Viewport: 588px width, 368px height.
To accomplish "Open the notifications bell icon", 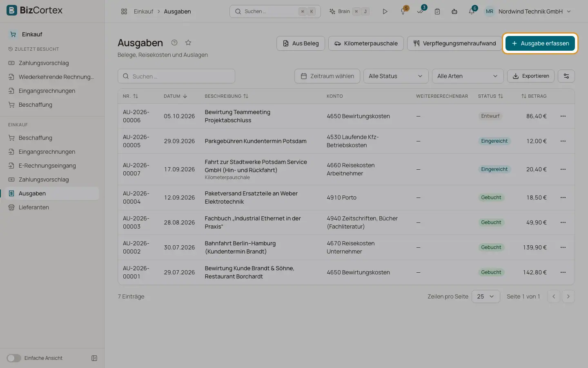I will tap(472, 11).
